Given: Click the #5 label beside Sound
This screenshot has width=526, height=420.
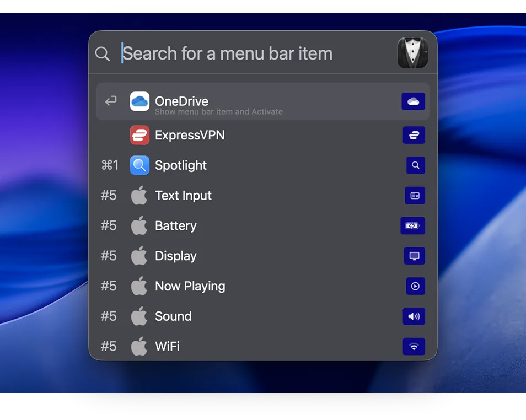Looking at the screenshot, I should click(x=109, y=316).
